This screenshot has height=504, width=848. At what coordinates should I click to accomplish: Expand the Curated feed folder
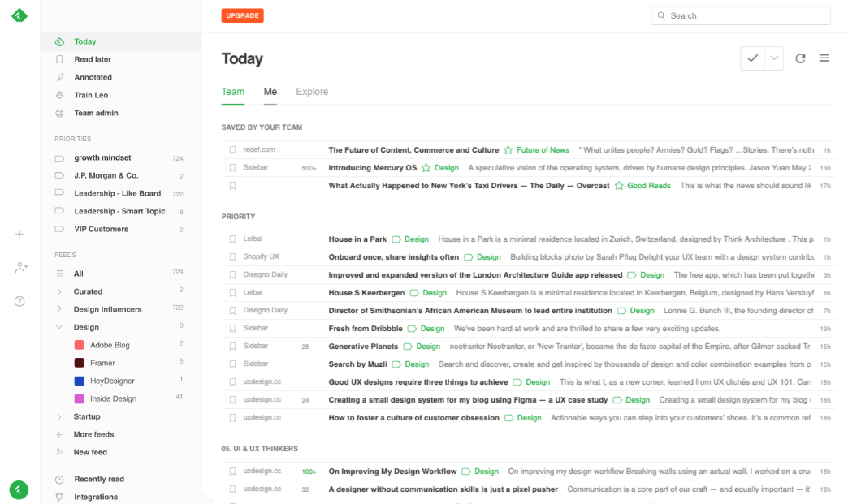[59, 291]
